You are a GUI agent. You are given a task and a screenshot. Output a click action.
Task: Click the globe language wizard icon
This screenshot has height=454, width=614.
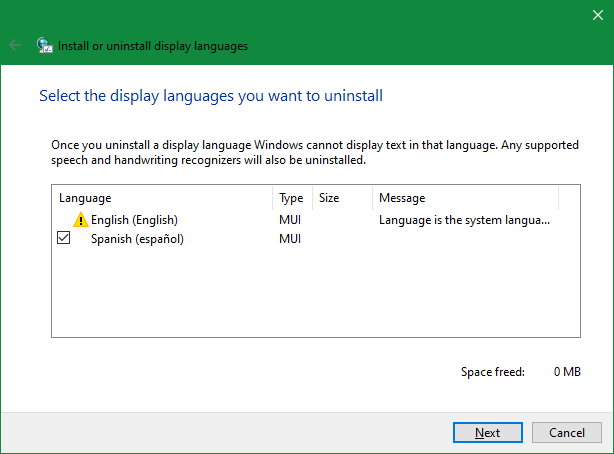[x=45, y=45]
